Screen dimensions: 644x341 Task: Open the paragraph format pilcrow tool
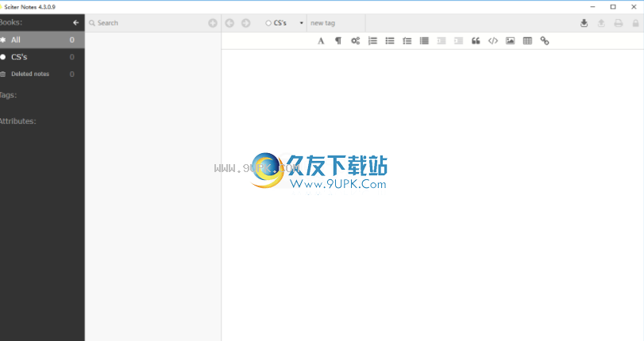tap(338, 40)
